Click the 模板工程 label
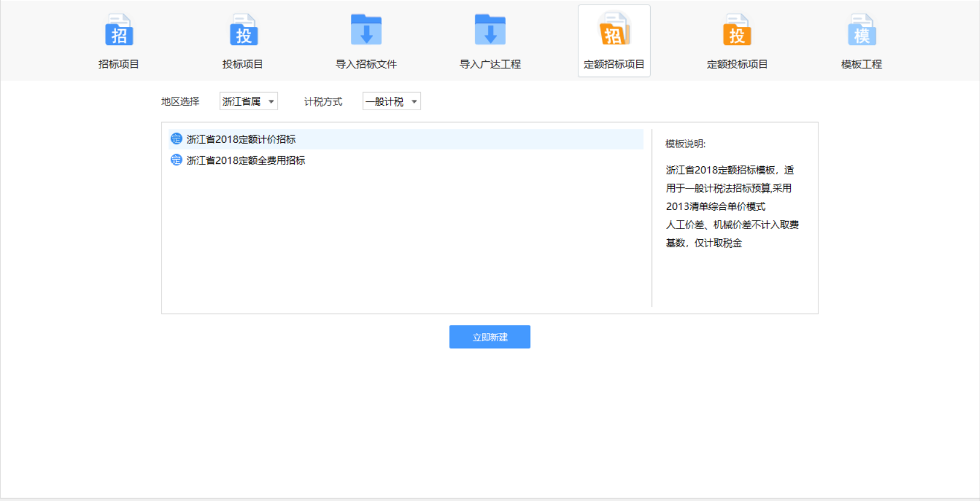 point(862,64)
